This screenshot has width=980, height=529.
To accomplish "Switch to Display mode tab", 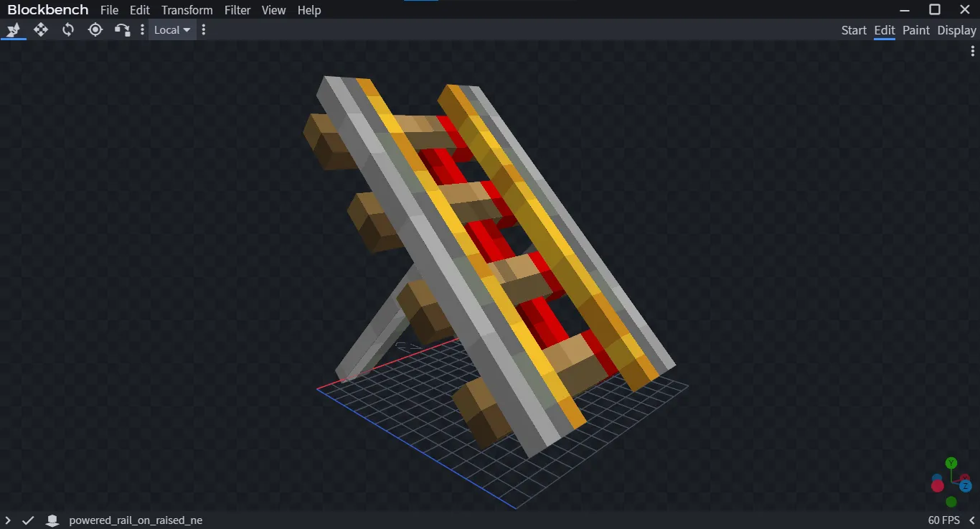I will [x=957, y=30].
